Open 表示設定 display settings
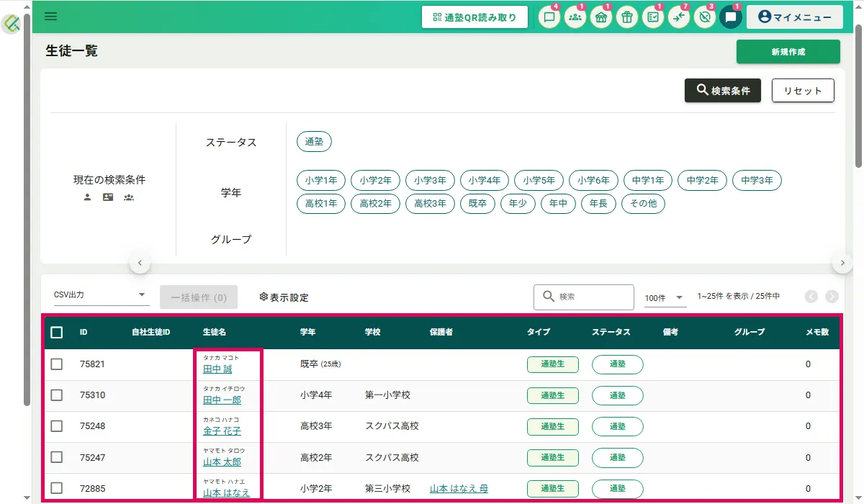Screen dimensions: 864x504 point(284,297)
